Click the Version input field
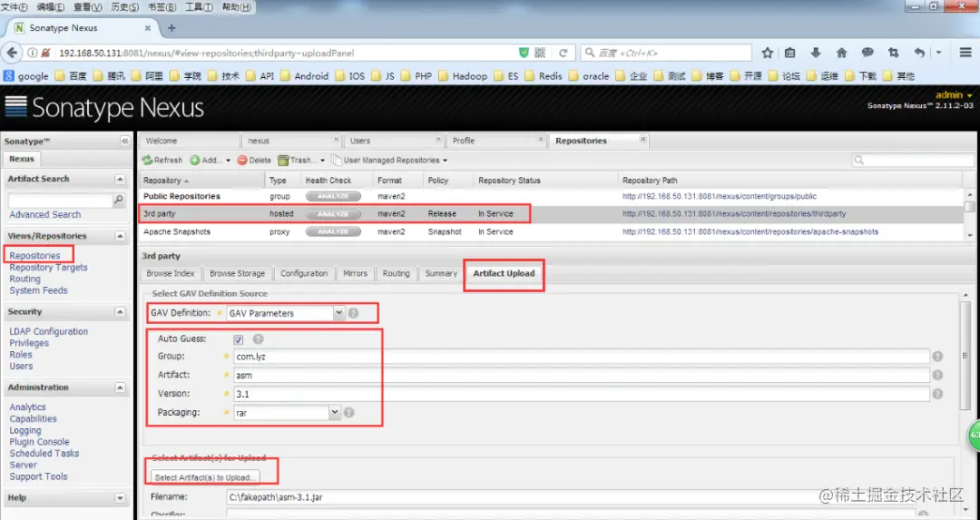The width and height of the screenshot is (980, 520). [x=582, y=394]
